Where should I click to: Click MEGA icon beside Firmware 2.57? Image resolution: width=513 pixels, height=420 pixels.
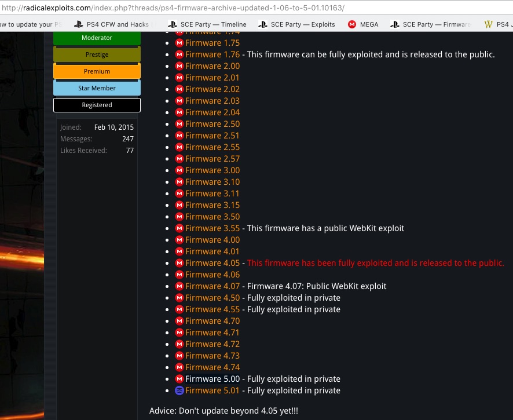tap(179, 159)
